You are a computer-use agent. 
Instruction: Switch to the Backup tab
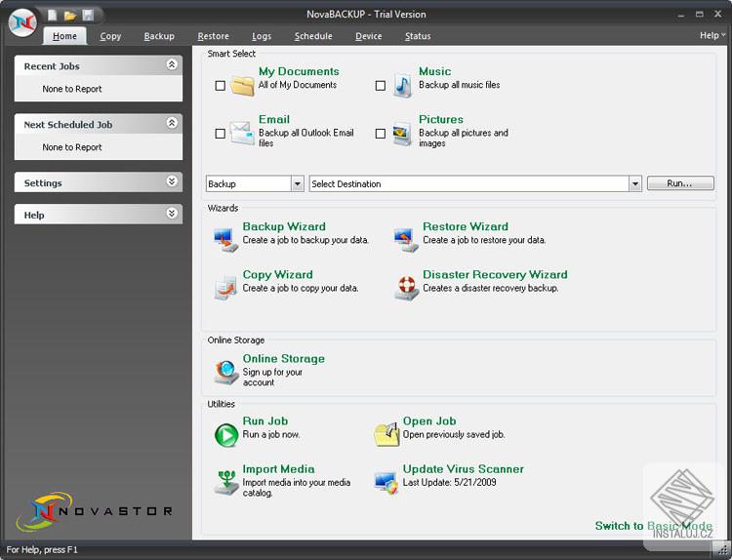click(159, 36)
